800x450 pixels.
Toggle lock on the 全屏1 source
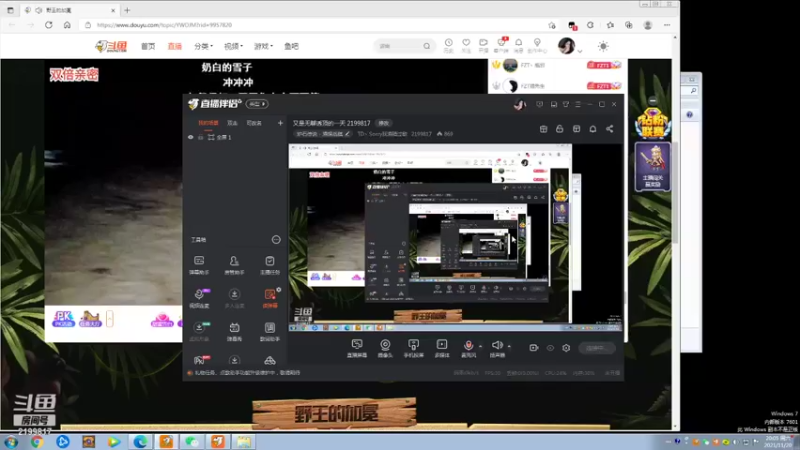coord(201,137)
